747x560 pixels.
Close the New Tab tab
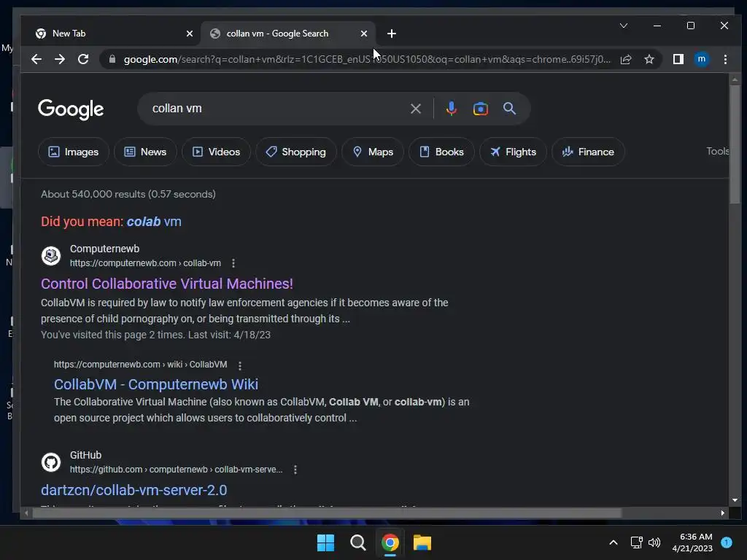pyautogui.click(x=190, y=34)
